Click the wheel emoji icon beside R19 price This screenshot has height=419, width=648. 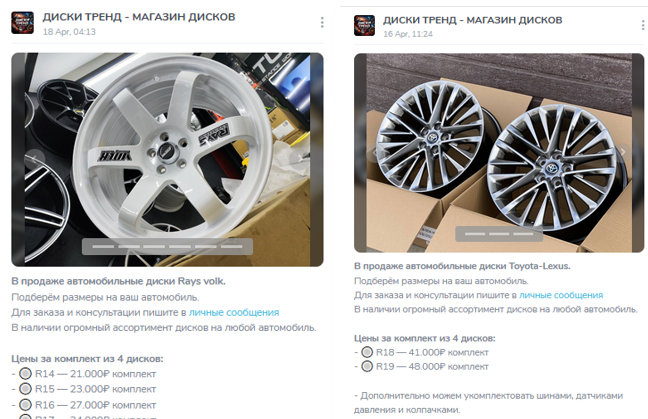(x=367, y=367)
